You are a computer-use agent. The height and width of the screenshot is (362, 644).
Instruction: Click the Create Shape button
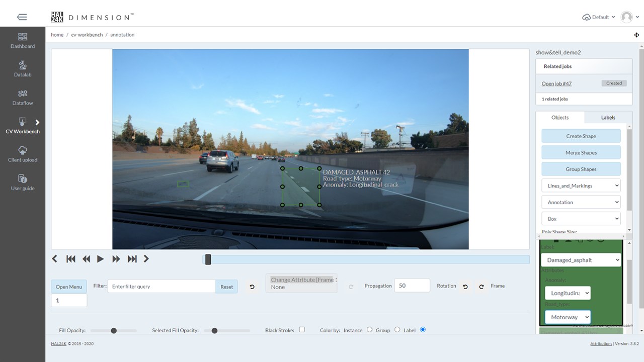581,136
